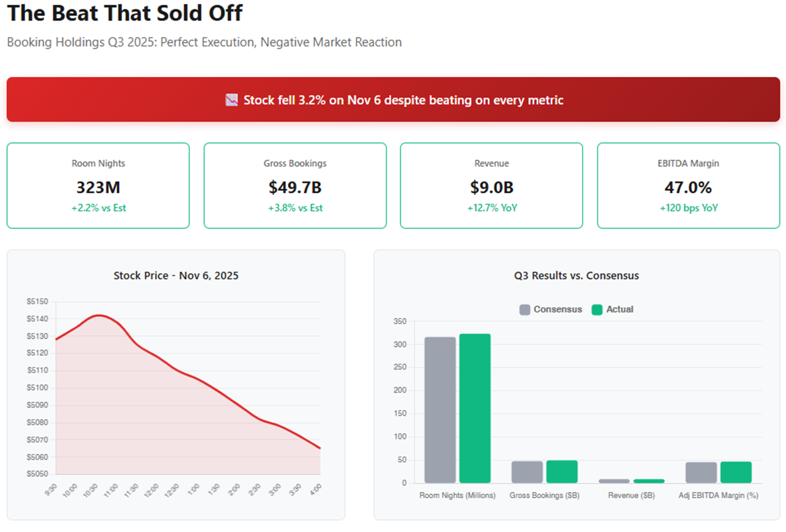Click the green Gross Bookings actual bar
786x532 pixels.
click(x=562, y=471)
